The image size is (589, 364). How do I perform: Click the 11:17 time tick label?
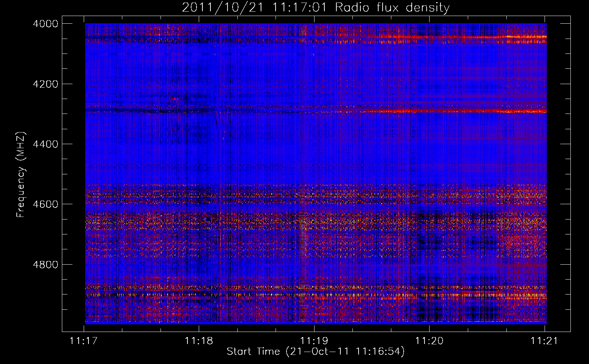[x=84, y=341]
